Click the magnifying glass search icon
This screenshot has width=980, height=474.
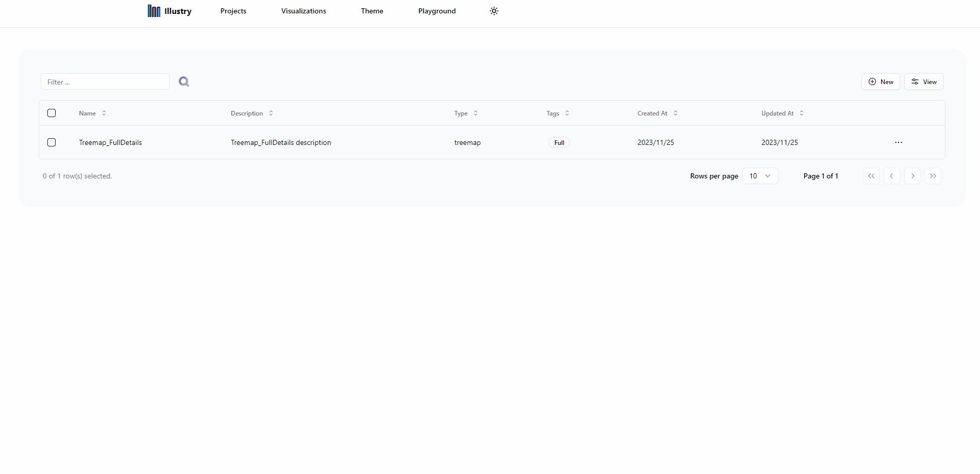184,81
